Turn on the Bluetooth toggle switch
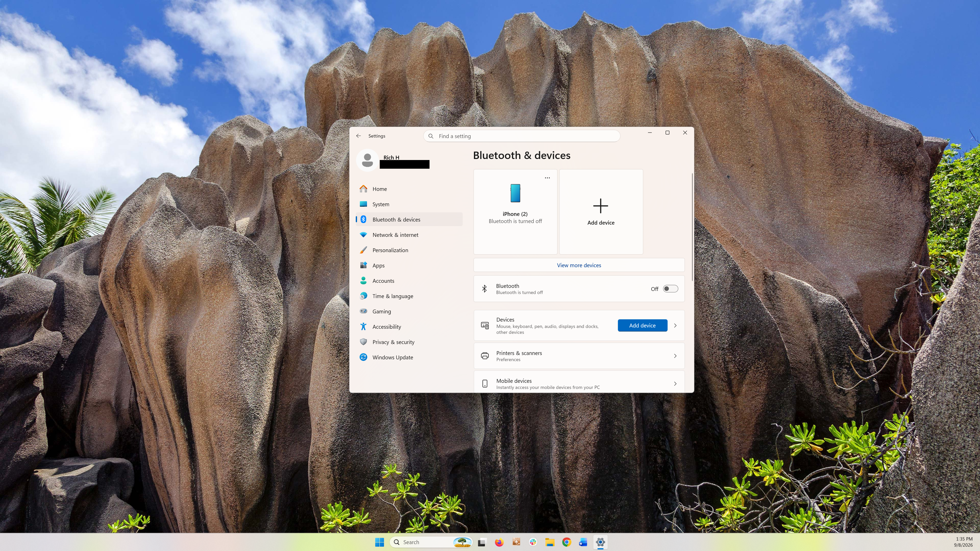This screenshot has width=980, height=551. pos(670,289)
